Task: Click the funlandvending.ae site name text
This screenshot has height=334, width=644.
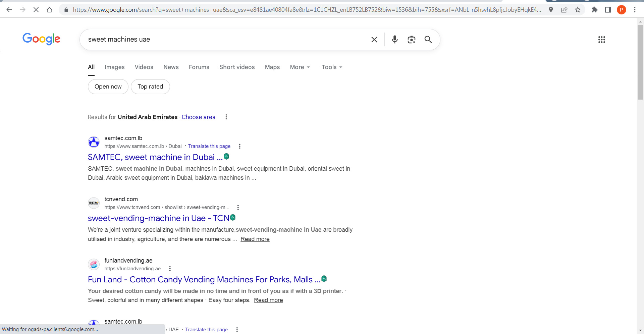Action: [128, 261]
